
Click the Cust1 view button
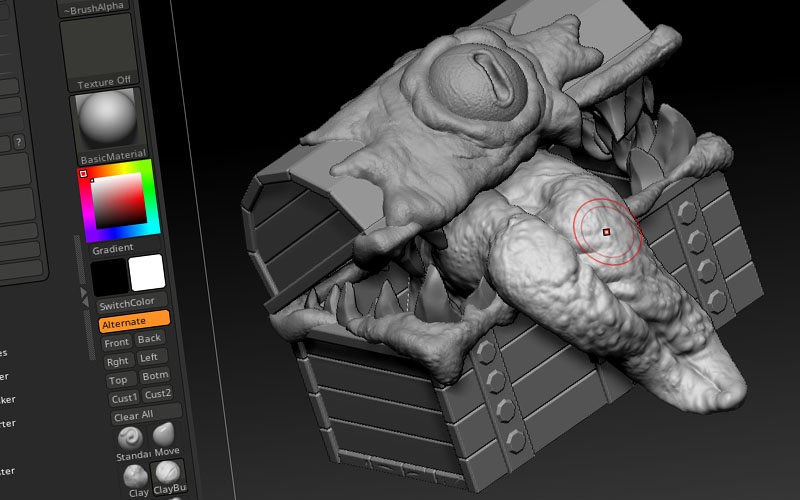click(123, 397)
